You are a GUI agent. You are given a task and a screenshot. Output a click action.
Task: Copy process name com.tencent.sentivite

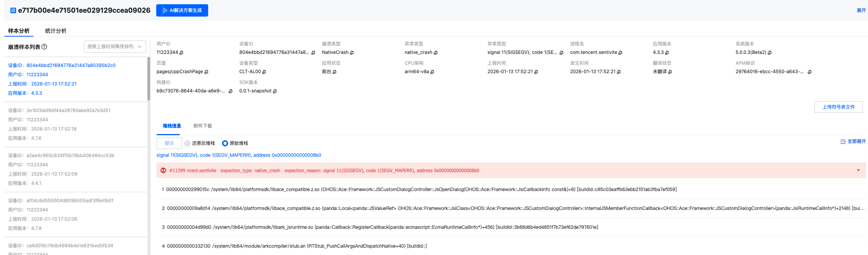(x=620, y=53)
